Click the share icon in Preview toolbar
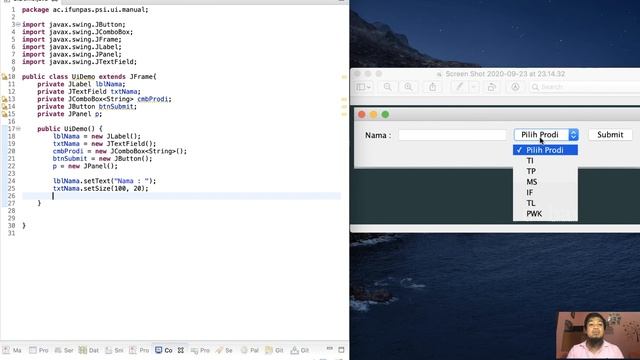640x360 pixels. [433, 87]
